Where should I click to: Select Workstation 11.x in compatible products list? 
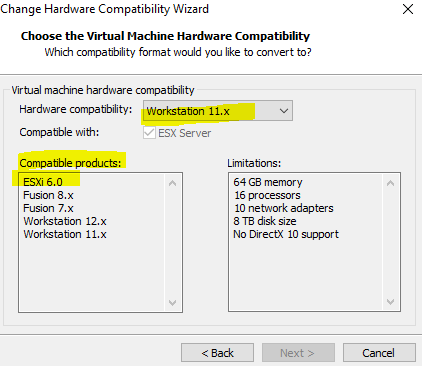[x=65, y=234]
